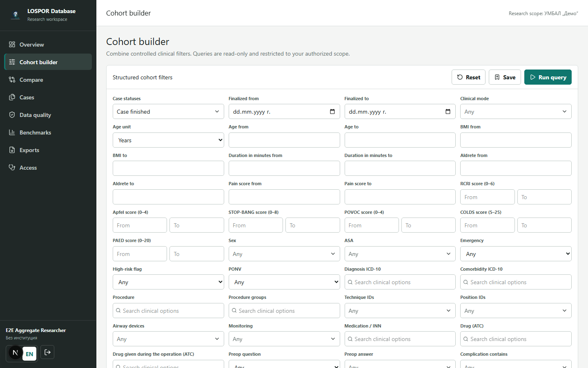Focus the Procedure groups search field
Screen dimensions: 588x368
284,311
